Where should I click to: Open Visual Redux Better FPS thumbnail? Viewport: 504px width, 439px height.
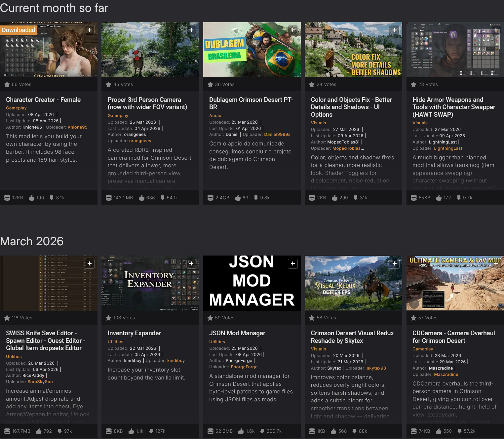(353, 283)
